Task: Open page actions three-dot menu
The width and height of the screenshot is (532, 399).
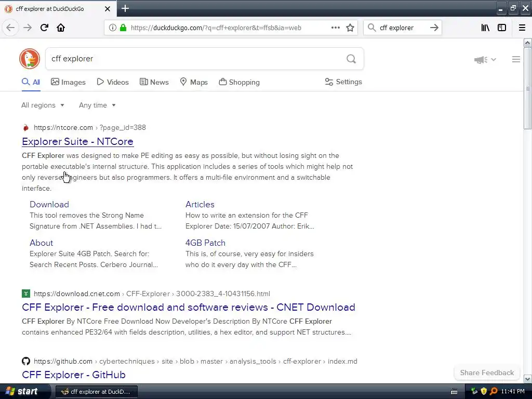Action: 335,28
